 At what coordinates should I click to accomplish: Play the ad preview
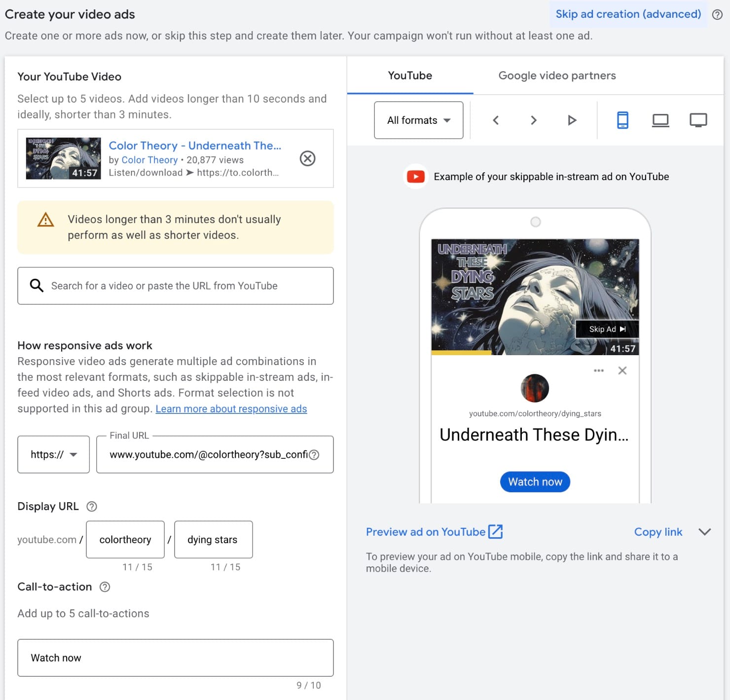tap(572, 120)
